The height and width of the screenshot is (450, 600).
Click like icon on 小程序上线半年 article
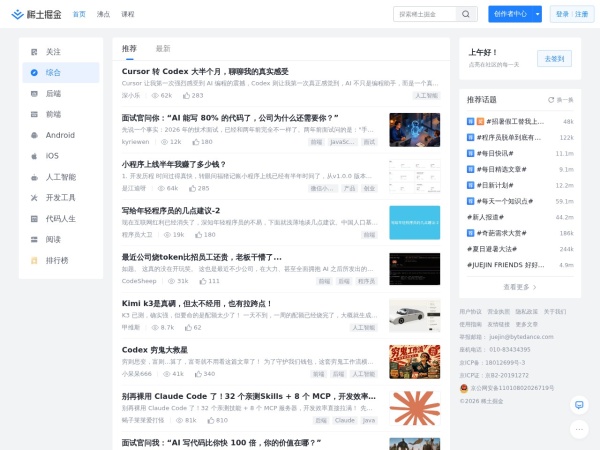[192, 188]
